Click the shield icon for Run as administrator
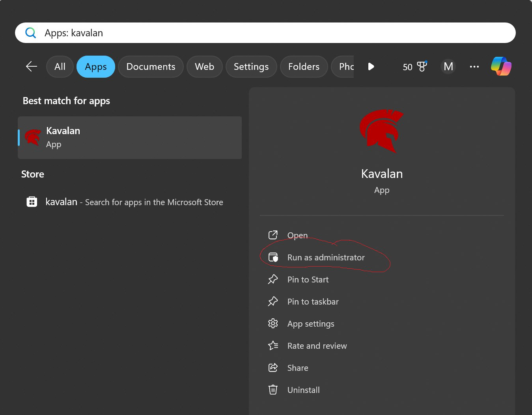The image size is (532, 415). pyautogui.click(x=273, y=257)
